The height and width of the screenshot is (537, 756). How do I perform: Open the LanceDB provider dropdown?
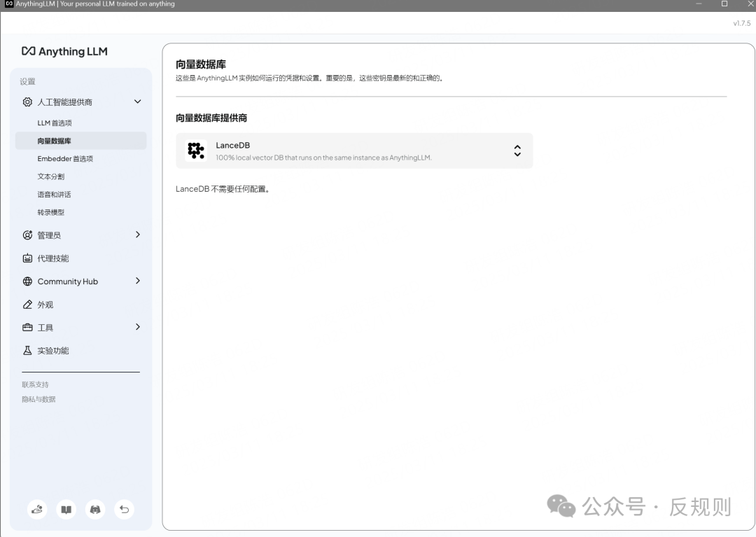pyautogui.click(x=354, y=151)
